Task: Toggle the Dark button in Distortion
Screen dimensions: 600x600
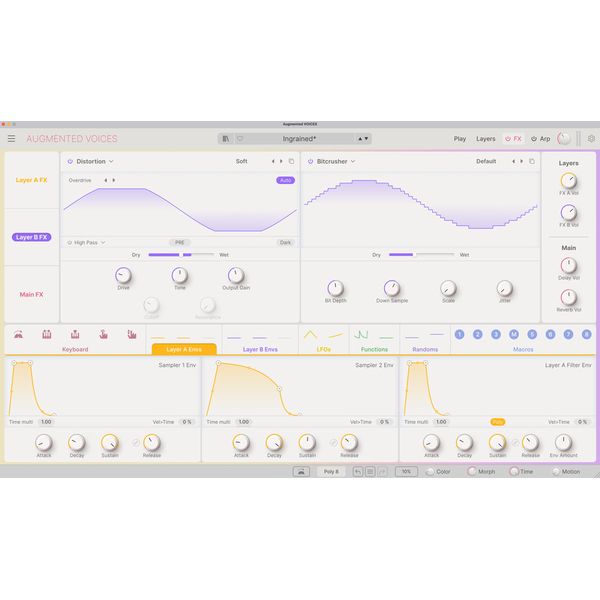Action: (285, 243)
